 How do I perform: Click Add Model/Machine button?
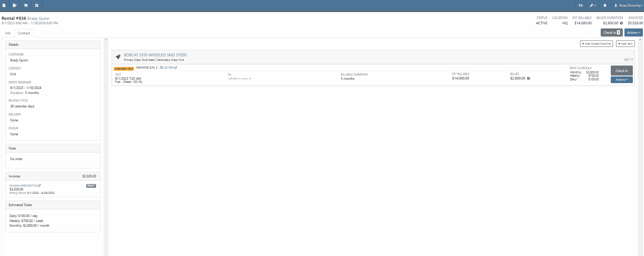596,44
